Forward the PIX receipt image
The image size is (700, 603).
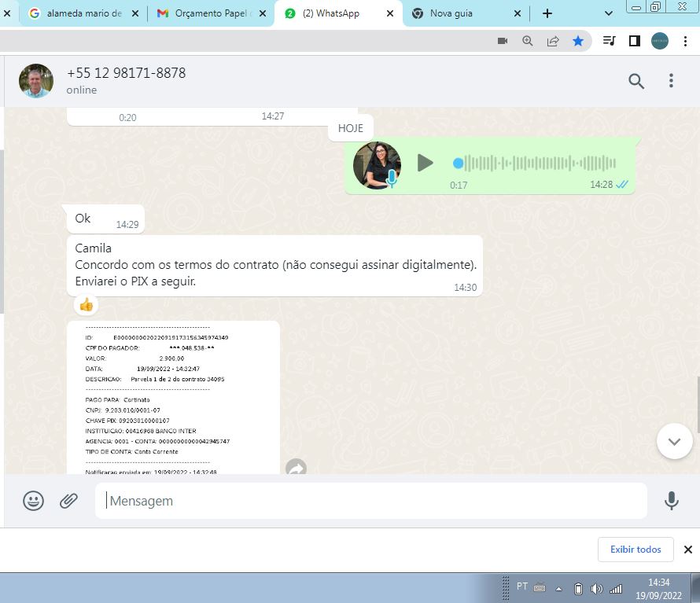(x=296, y=467)
